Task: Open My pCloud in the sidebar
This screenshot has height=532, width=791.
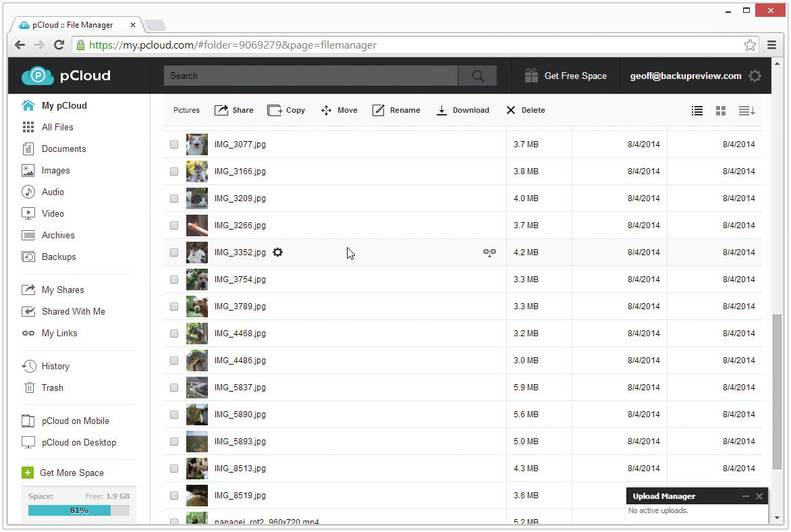Action: coord(55,105)
